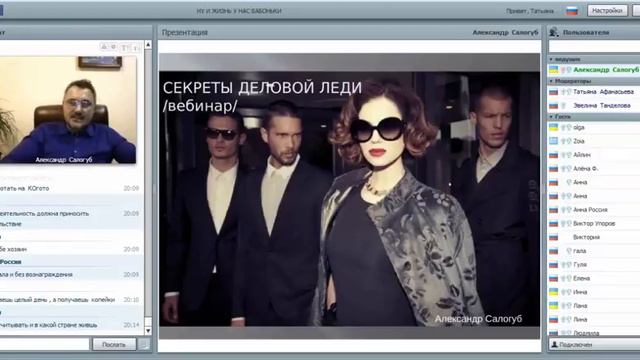Click the chat scrollbar down arrow
This screenshot has width=640, height=360.
148,331
